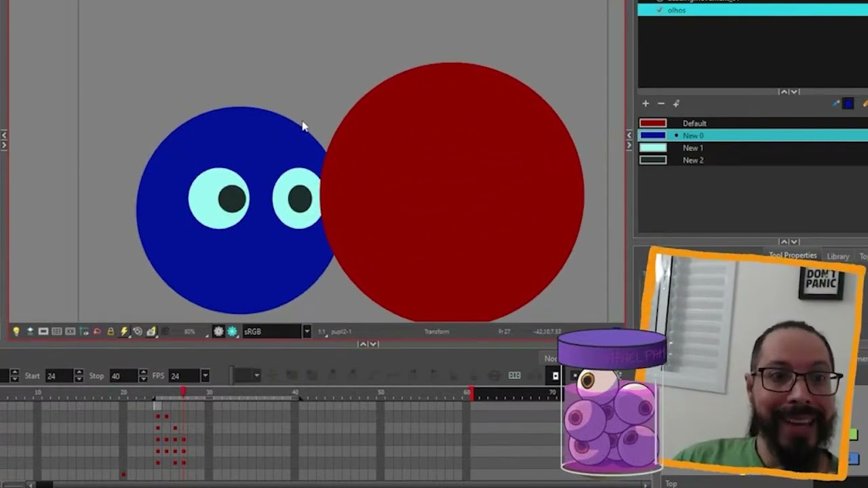The height and width of the screenshot is (488, 868).
Task: Click the large red circle in camera view
Action: pos(452,192)
